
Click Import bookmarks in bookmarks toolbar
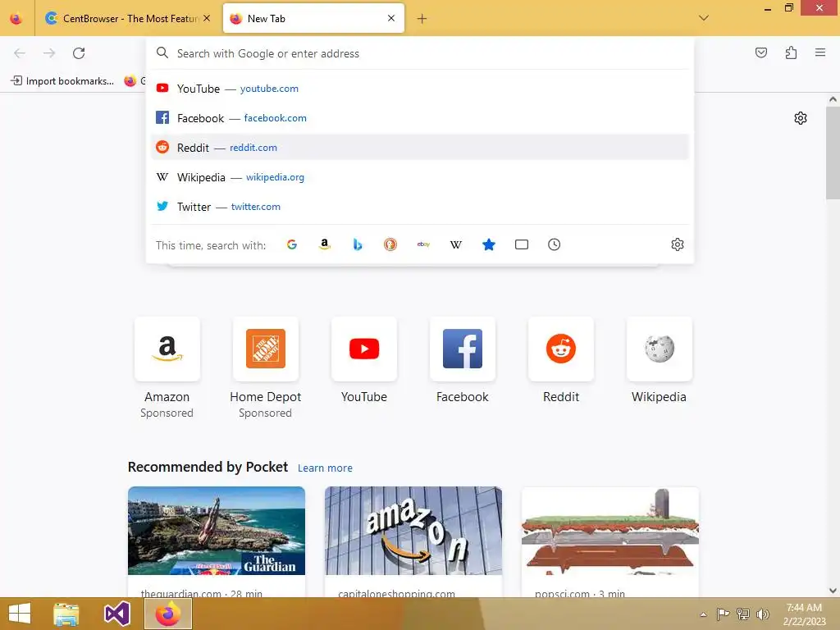[62, 81]
